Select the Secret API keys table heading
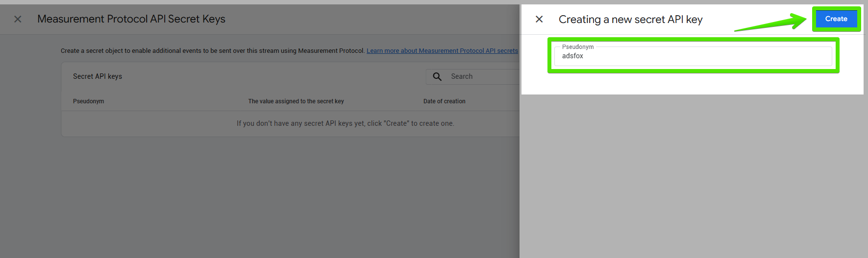This screenshot has height=258, width=868. tap(98, 76)
